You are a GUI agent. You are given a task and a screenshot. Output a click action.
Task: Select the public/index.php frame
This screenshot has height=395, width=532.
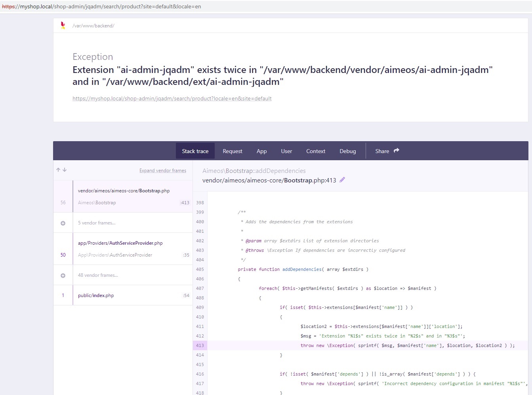pos(123,295)
